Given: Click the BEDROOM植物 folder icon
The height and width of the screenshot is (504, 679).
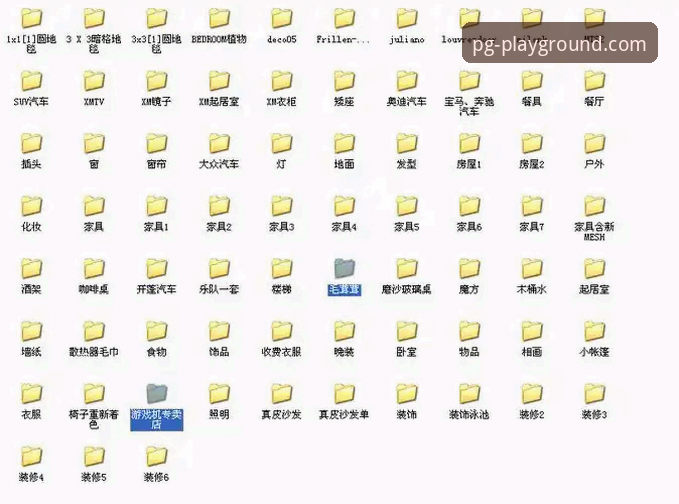Looking at the screenshot, I should pyautogui.click(x=219, y=19).
